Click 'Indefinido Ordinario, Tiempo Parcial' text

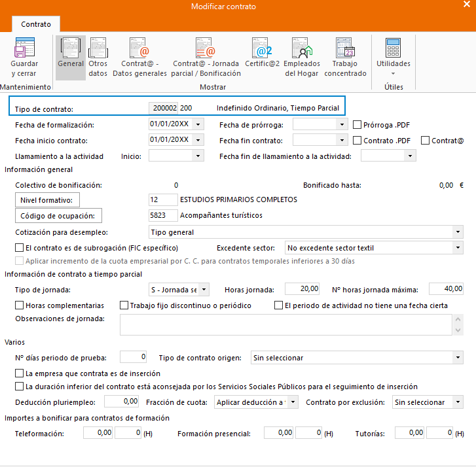(x=278, y=108)
